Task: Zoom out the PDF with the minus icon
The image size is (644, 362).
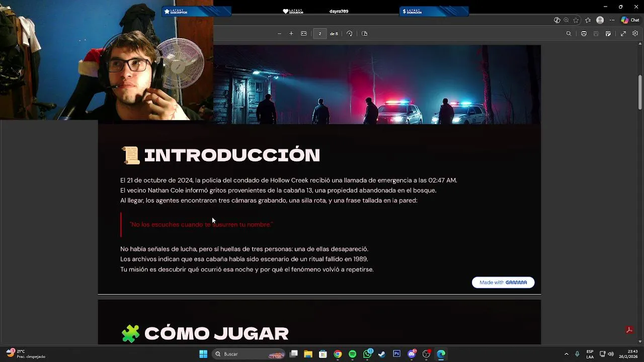Action: 279,34
